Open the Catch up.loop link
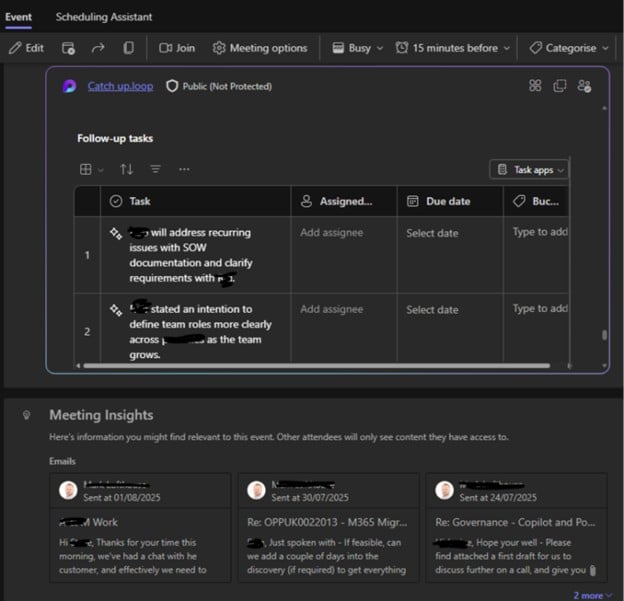The height and width of the screenshot is (601, 624). (x=120, y=86)
